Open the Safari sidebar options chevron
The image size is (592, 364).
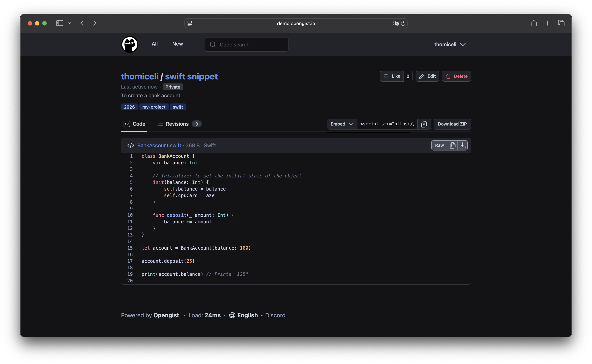[x=70, y=23]
